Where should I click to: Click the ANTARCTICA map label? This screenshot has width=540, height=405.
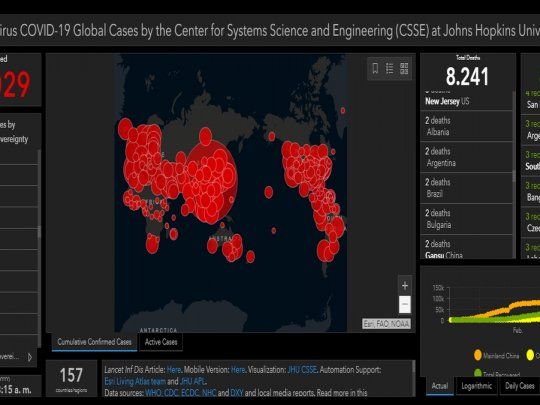(x=158, y=330)
